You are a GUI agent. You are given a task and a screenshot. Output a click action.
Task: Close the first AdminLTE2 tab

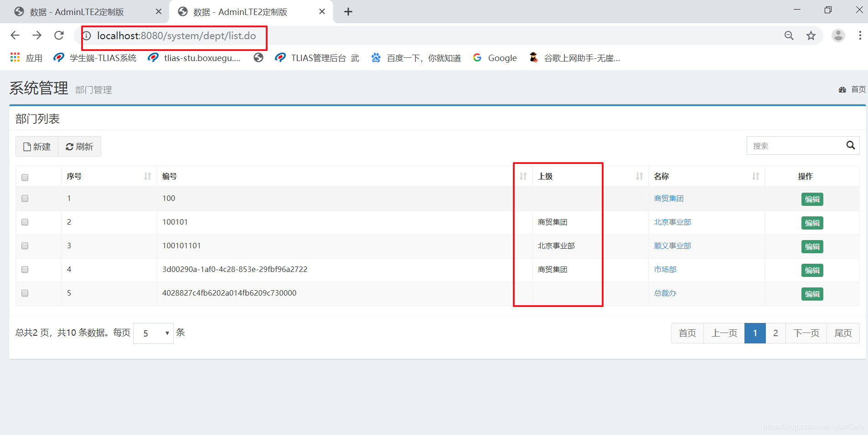[159, 11]
